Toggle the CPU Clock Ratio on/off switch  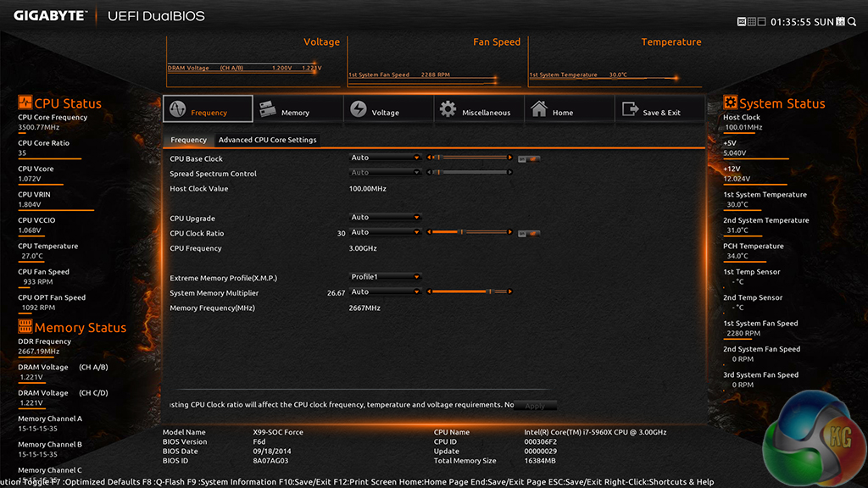point(529,233)
